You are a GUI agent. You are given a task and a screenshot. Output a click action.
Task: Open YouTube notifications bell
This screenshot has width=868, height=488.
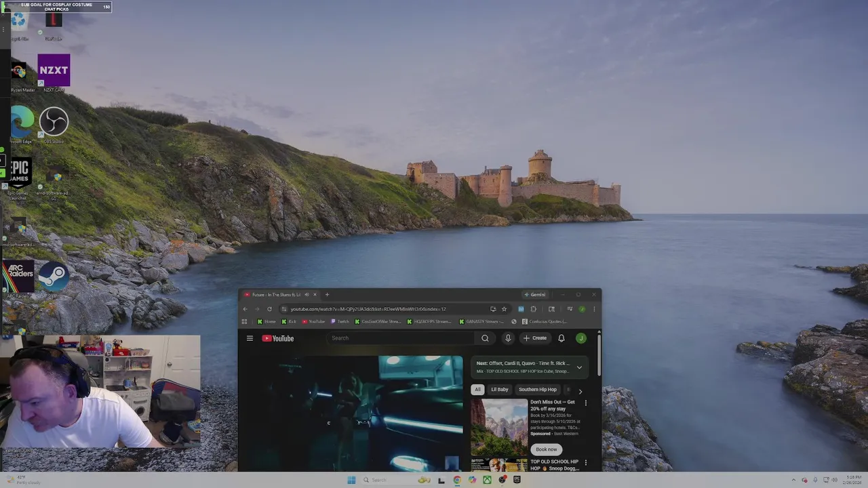pos(561,338)
